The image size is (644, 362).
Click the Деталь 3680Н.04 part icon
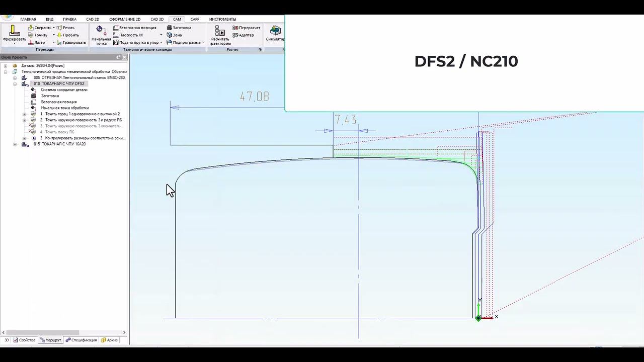[x=15, y=65]
